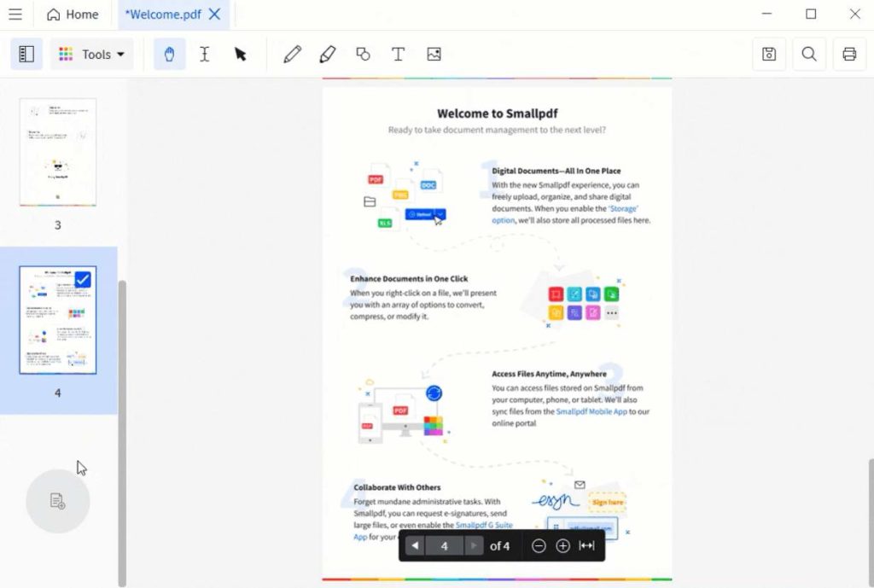Select the Shapes tool
The height and width of the screenshot is (588, 874).
(363, 54)
